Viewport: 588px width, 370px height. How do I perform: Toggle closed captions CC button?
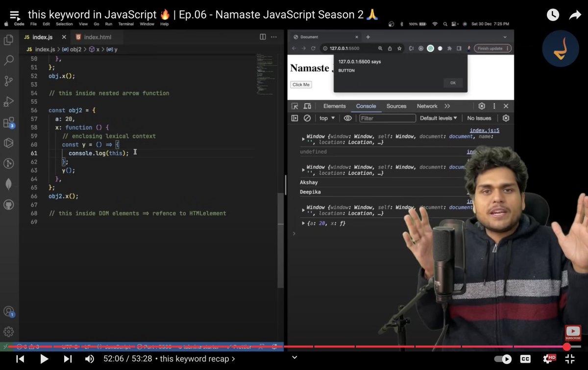[x=525, y=359]
